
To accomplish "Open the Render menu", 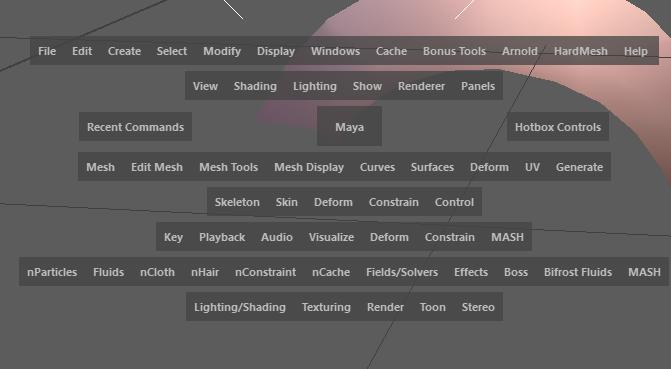I will tap(385, 307).
